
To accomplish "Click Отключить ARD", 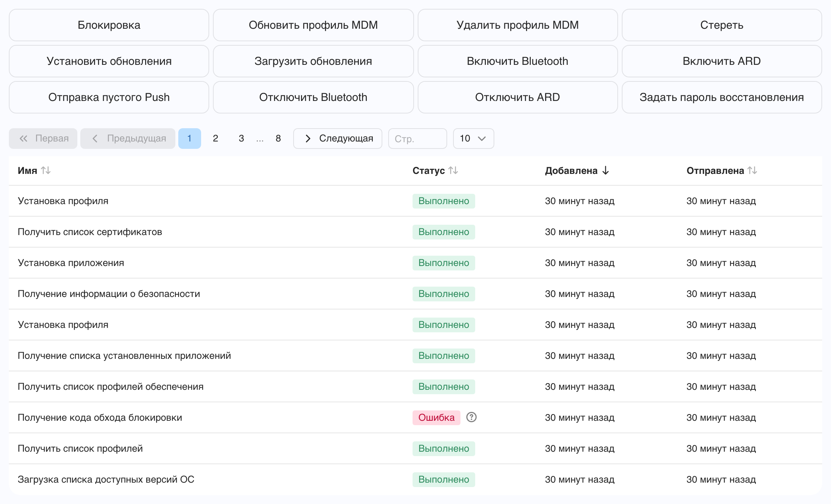I will coord(518,97).
